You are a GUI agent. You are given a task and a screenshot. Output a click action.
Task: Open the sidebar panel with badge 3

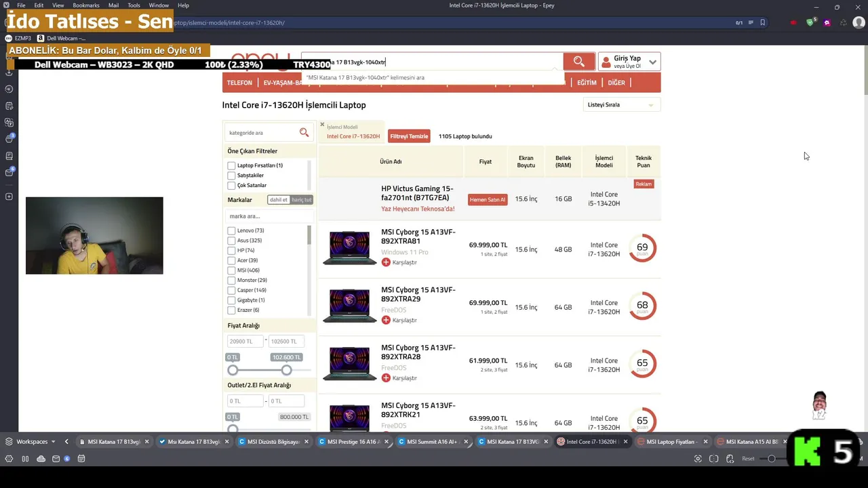click(x=9, y=139)
